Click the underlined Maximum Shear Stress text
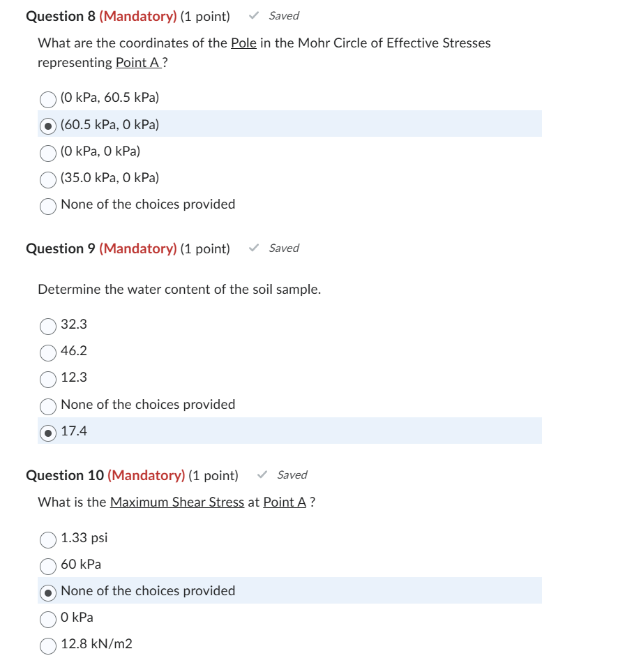Viewport: 625px width, 672px height. coord(176,502)
